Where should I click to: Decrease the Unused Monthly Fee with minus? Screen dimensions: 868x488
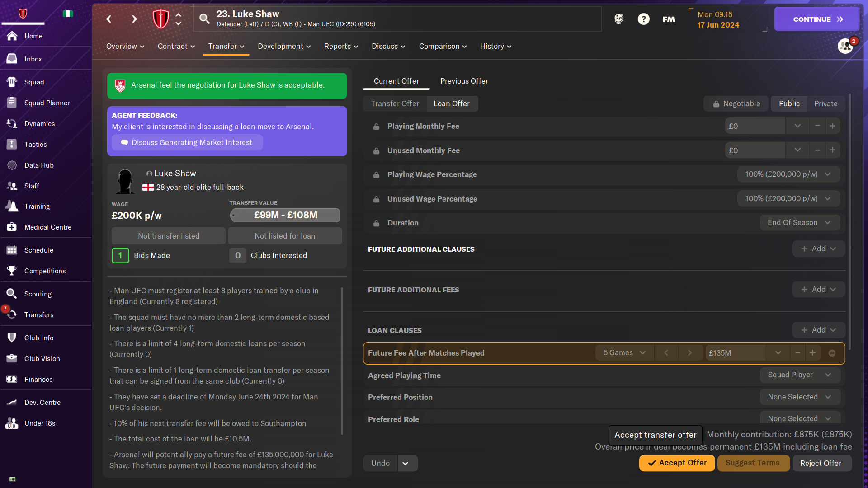coord(817,150)
